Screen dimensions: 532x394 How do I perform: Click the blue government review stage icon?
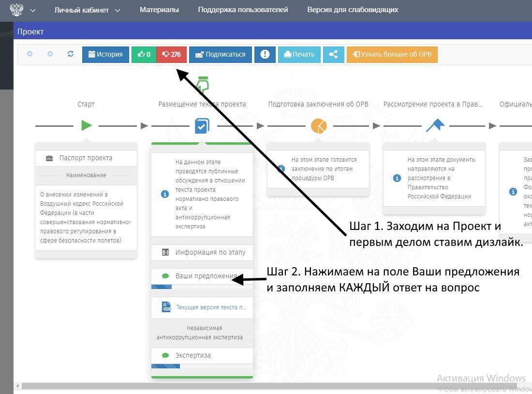click(435, 126)
